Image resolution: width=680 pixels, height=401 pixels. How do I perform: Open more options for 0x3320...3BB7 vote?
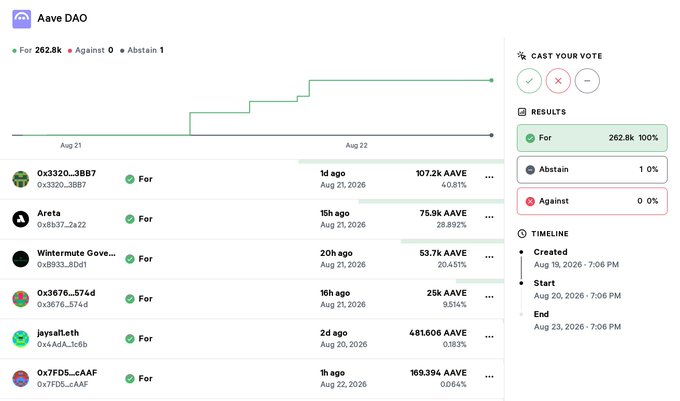pos(489,177)
